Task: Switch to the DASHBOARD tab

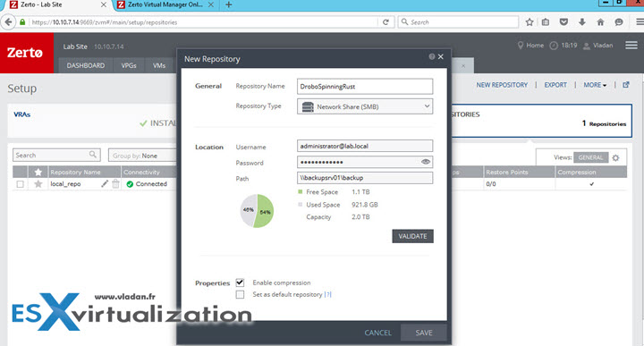Action: [86, 65]
